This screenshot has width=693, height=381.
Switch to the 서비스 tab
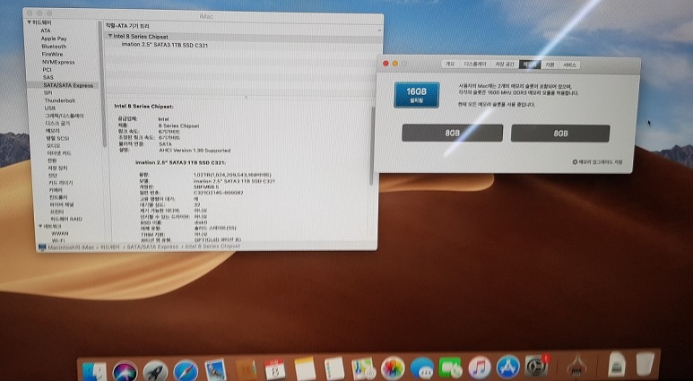pos(569,65)
